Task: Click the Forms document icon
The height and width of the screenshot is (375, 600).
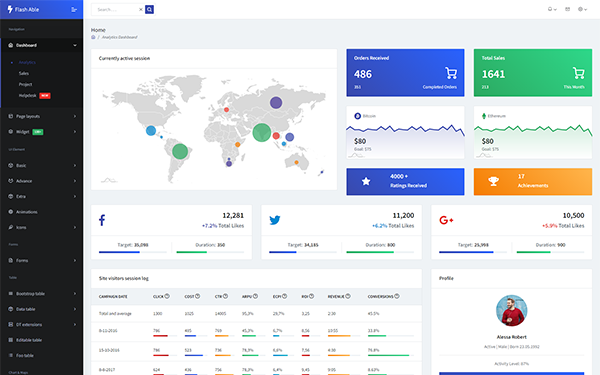Action: [10, 260]
